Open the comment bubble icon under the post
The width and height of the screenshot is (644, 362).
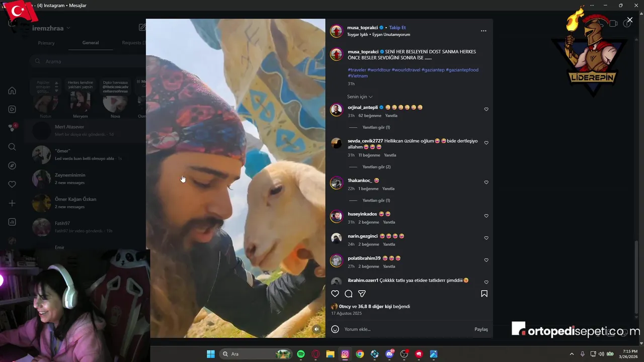[x=348, y=294]
